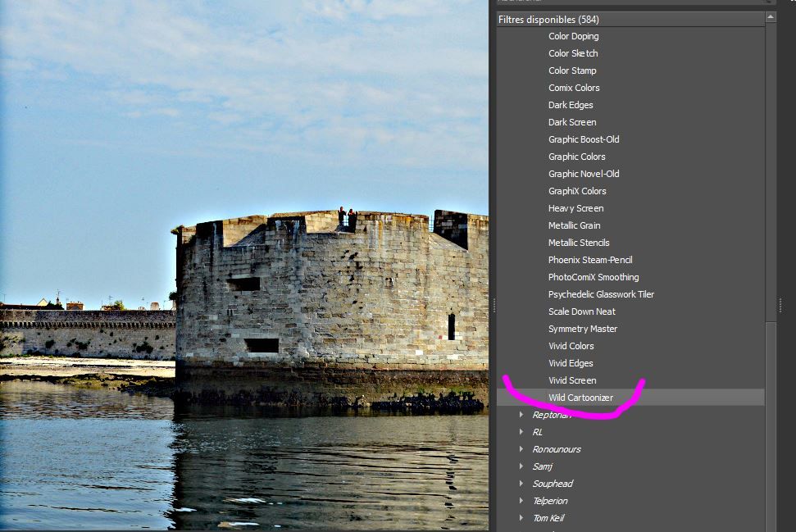Open the Souphead folder label
Viewport: 796px width, 532px height.
click(553, 484)
